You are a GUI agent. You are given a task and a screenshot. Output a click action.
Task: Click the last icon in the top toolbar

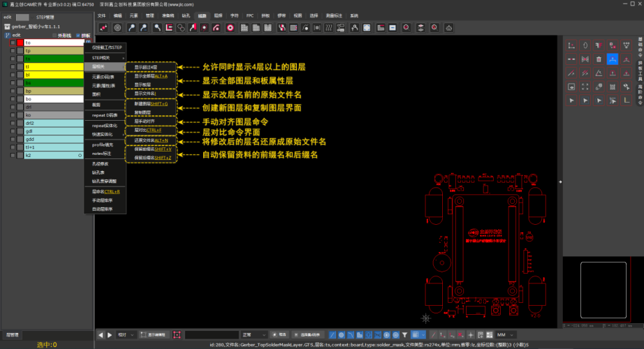coord(448,28)
